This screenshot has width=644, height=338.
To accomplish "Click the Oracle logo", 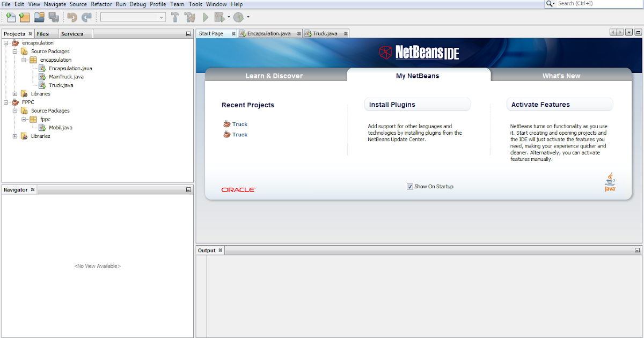I will click(x=238, y=190).
